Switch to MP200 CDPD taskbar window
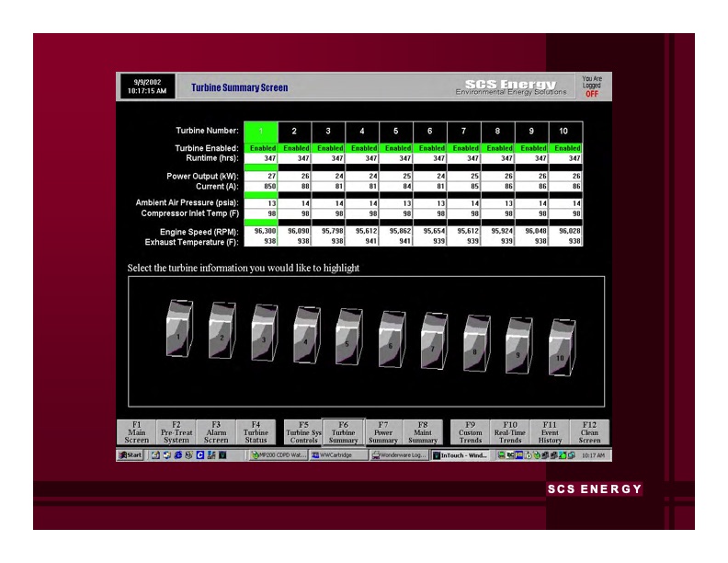 [278, 455]
